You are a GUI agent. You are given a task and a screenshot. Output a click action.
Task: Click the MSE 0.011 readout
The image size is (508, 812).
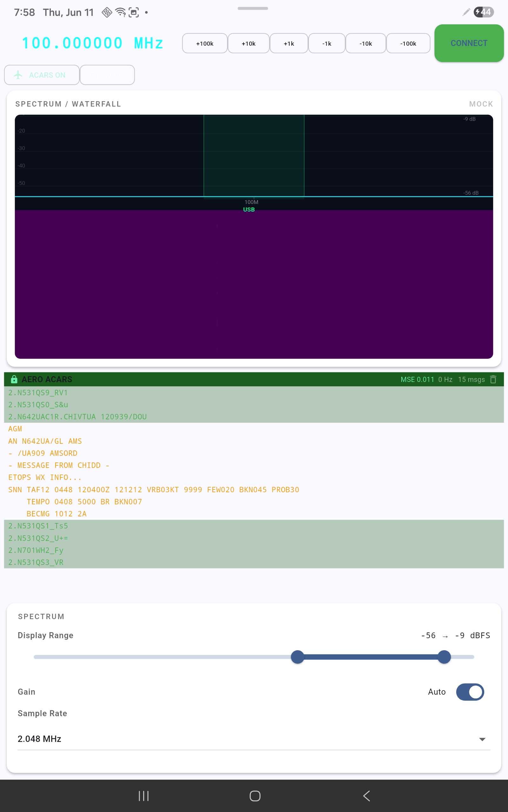pos(417,379)
